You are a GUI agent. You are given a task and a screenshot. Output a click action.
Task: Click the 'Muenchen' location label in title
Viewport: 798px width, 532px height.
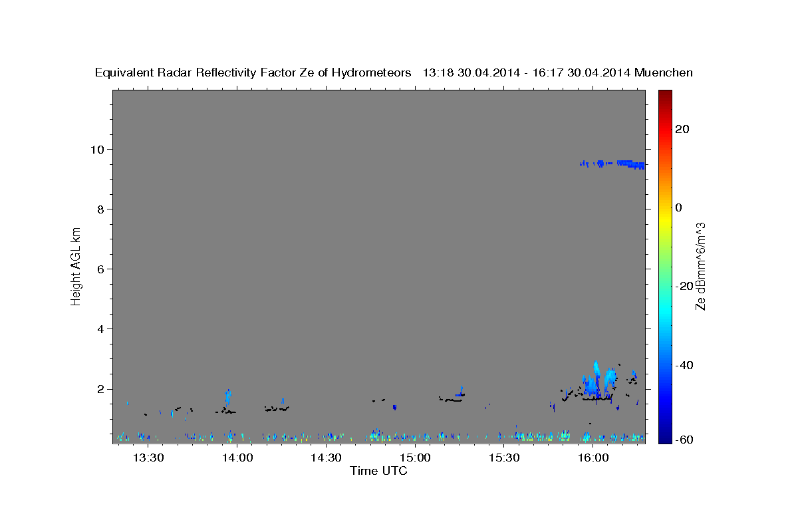664,73
